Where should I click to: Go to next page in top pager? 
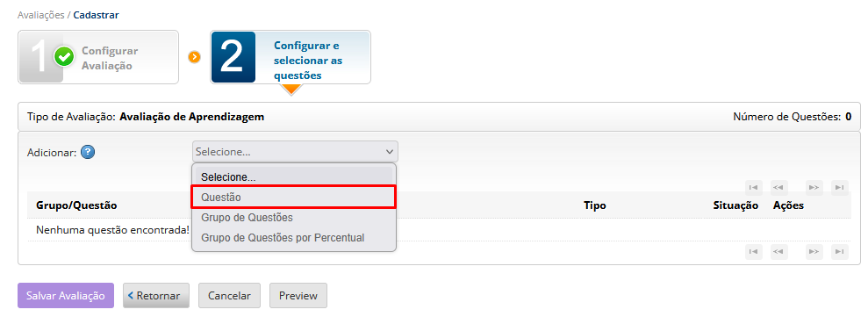coord(814,188)
